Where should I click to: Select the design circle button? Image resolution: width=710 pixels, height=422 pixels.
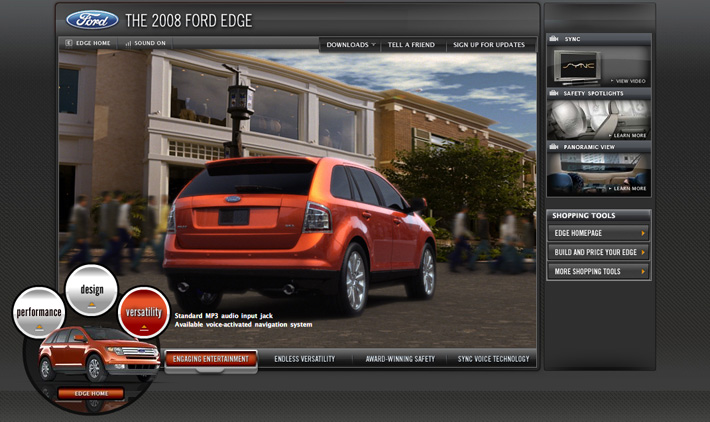[91, 290]
